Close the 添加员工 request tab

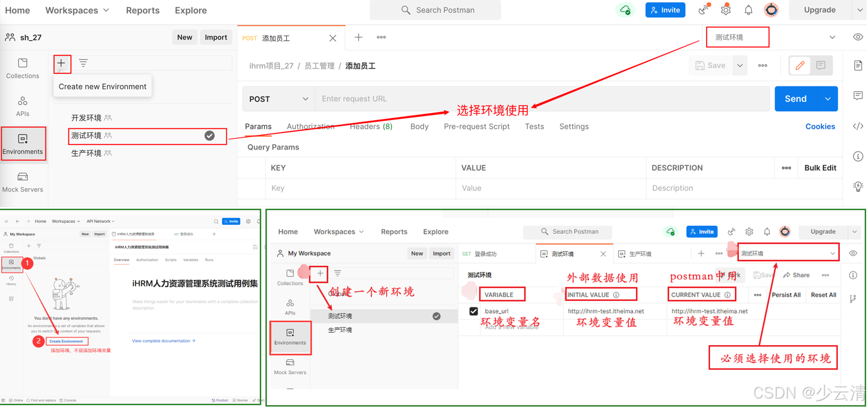[333, 38]
